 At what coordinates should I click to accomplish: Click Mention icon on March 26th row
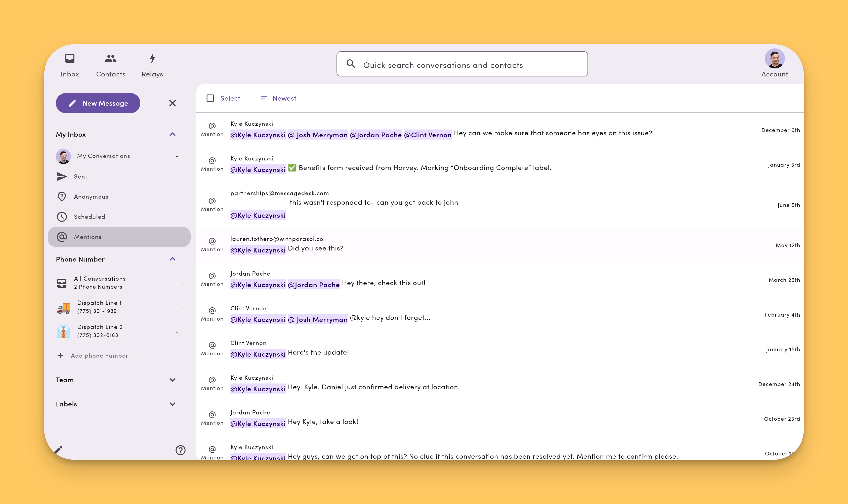(212, 276)
